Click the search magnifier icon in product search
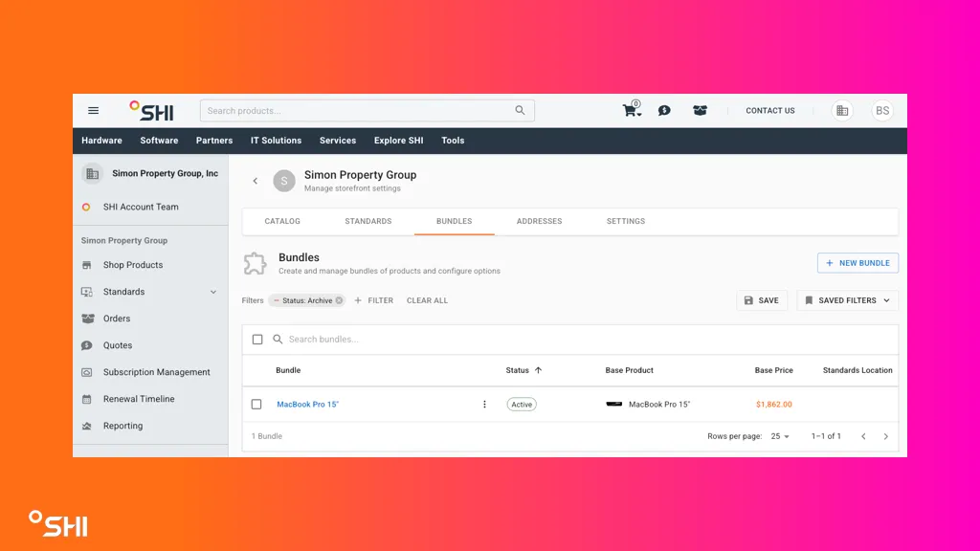Screen dimensions: 980x551 click(520, 110)
